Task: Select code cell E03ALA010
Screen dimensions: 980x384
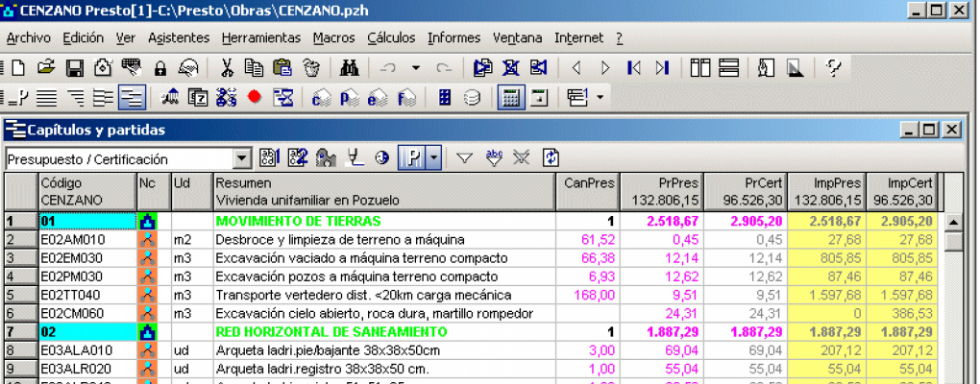Action: 87,350
